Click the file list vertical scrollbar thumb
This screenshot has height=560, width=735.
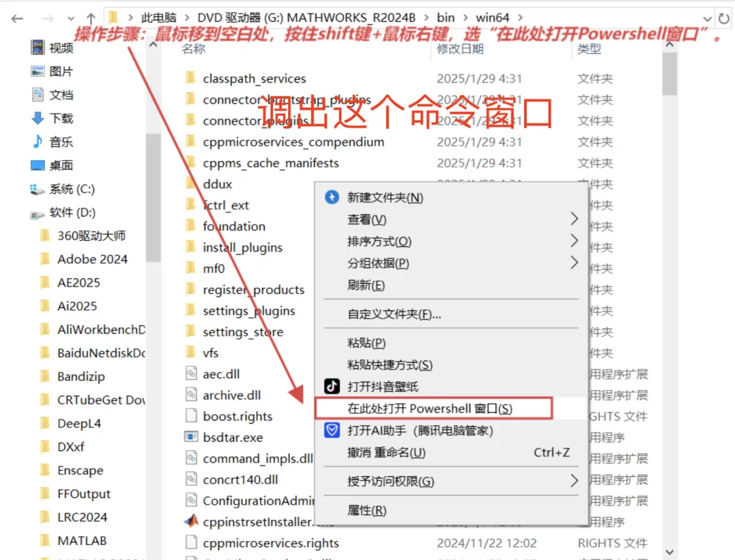click(x=670, y=73)
